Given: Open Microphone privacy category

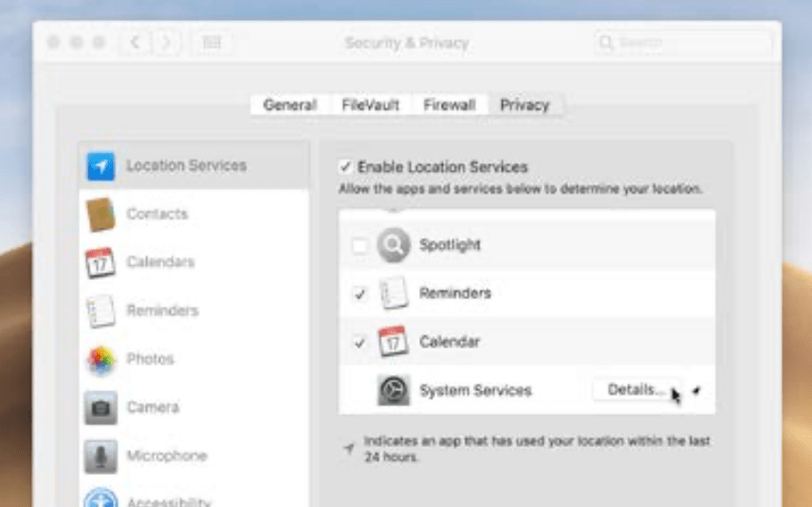Looking at the screenshot, I should pyautogui.click(x=166, y=456).
